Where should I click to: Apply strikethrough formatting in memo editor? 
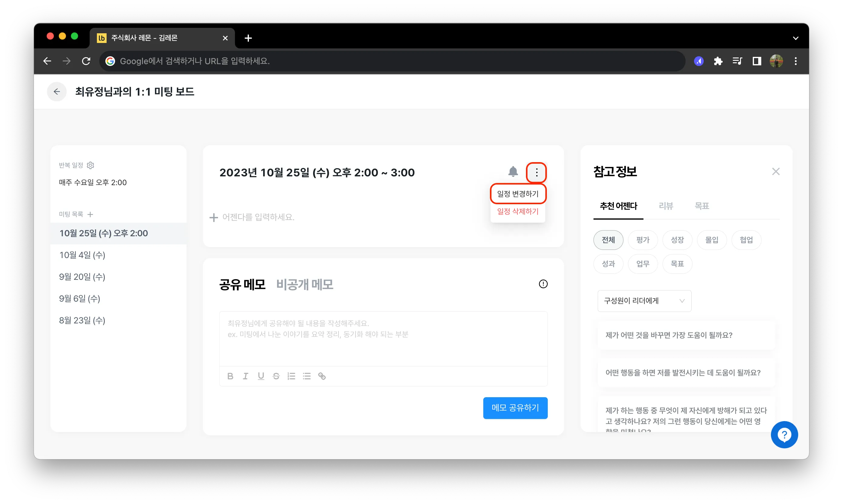point(276,376)
